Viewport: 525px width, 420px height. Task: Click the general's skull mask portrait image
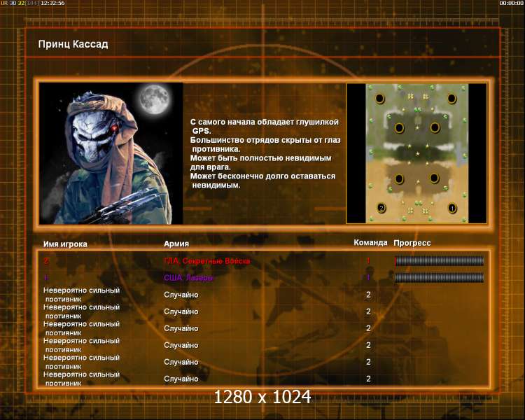coord(111,153)
